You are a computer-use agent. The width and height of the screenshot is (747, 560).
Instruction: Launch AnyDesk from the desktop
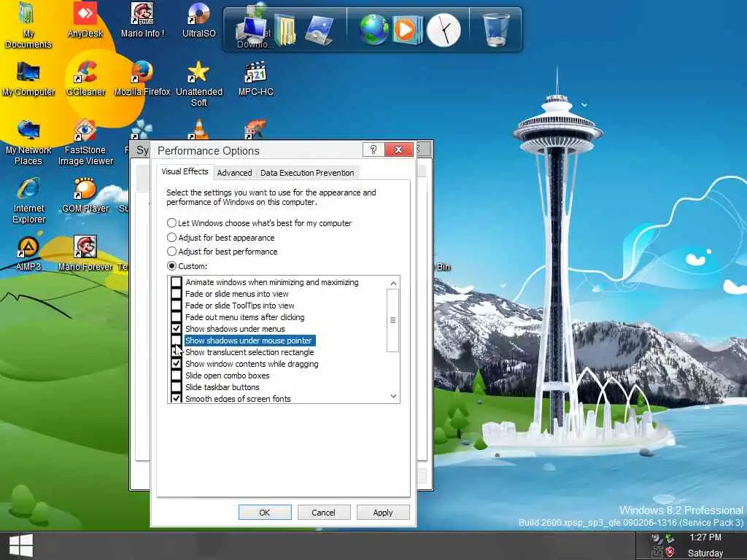[85, 20]
